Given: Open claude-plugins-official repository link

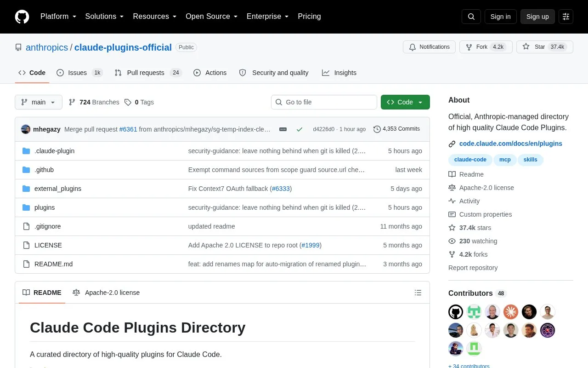Looking at the screenshot, I should [123, 47].
